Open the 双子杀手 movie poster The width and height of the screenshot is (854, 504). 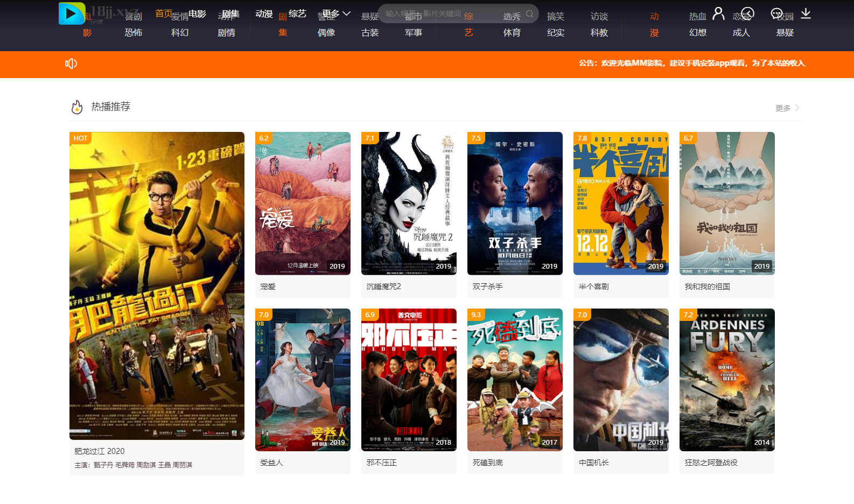(515, 204)
